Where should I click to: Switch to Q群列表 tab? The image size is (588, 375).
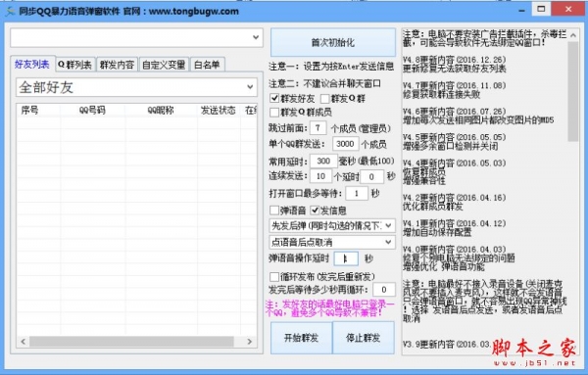click(75, 65)
